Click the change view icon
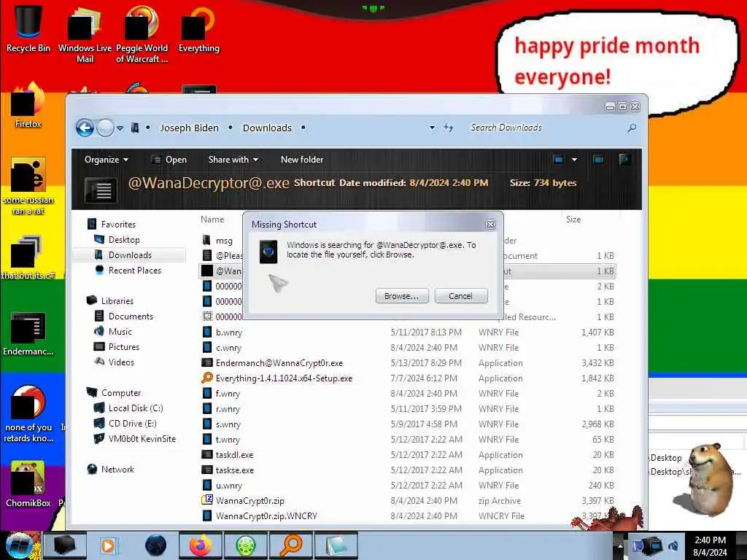 point(559,160)
